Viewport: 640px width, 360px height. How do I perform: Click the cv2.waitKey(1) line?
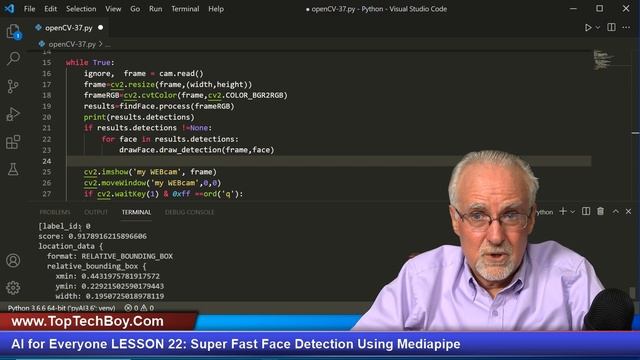163,194
